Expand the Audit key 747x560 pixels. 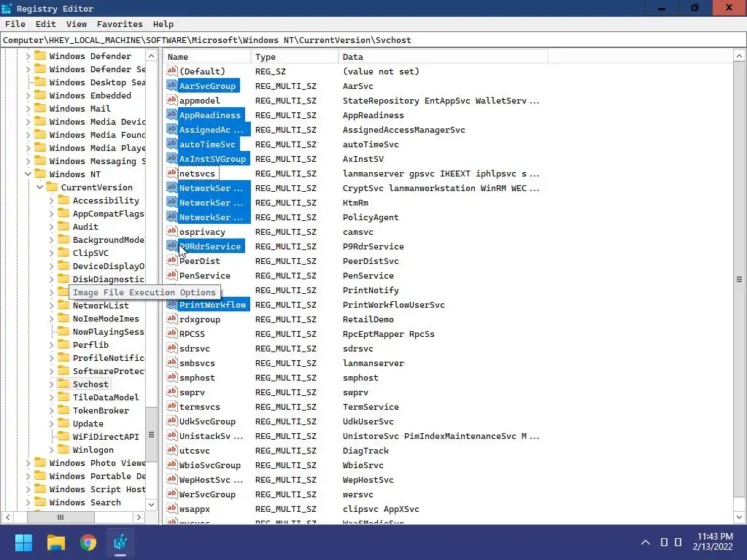(x=52, y=227)
